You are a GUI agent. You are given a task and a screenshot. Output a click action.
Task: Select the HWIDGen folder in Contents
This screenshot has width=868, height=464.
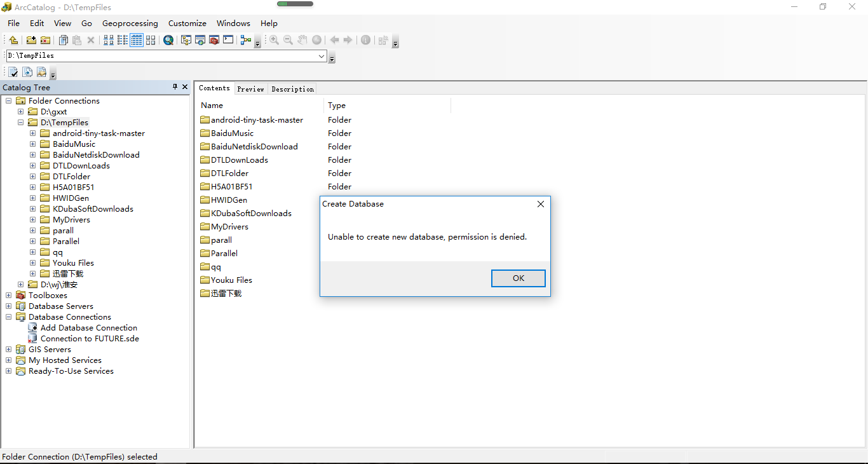click(x=228, y=200)
